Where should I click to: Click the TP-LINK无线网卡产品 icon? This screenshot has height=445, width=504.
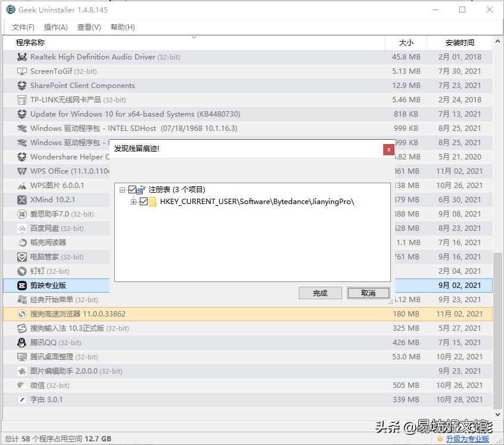click(22, 100)
